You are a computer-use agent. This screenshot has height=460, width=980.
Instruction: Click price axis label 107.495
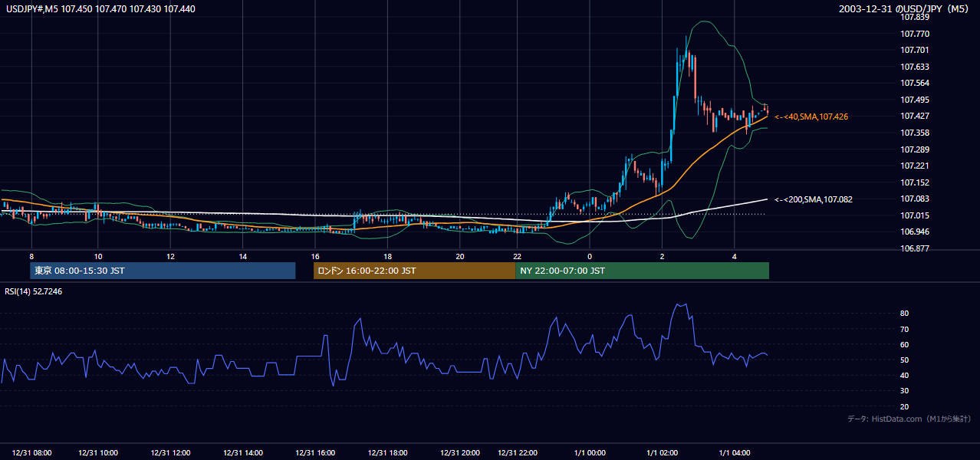914,100
